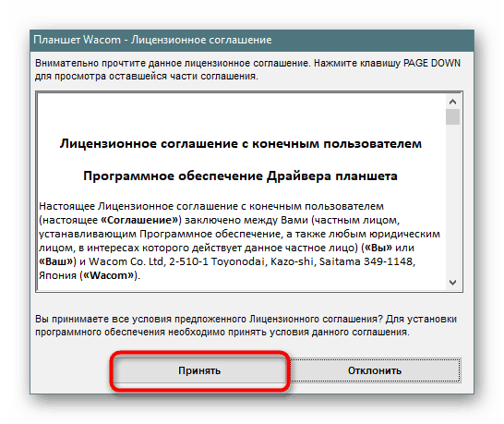Click the scrollbar up arrow in agreement text
Viewport: 504px width, 424px height.
452,102
